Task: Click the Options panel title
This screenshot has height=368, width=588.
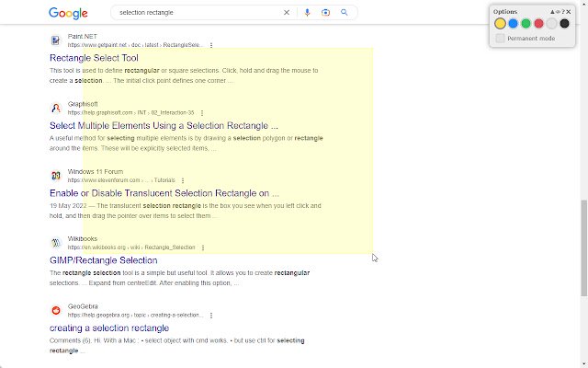Action: tap(505, 12)
